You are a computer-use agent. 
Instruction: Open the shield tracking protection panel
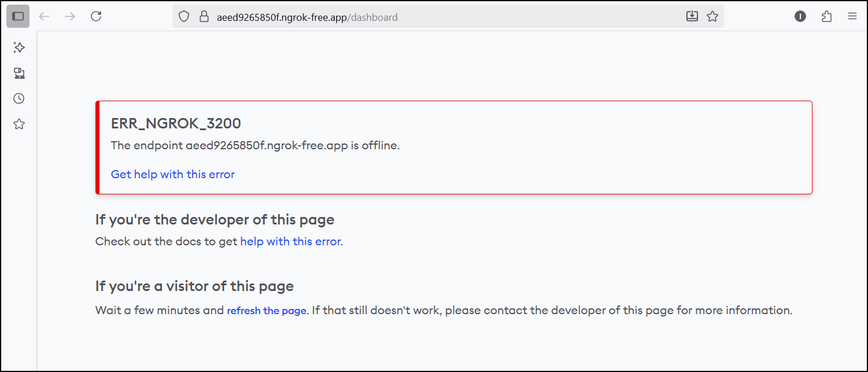pos(184,17)
